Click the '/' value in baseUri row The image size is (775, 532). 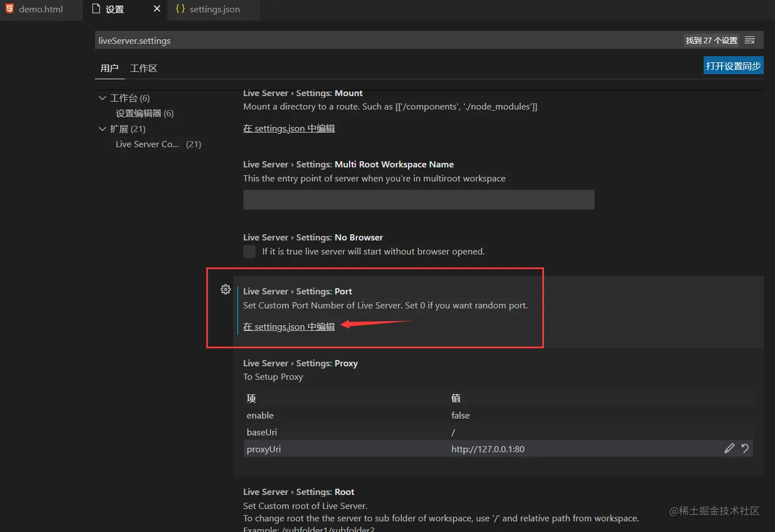[x=453, y=432]
